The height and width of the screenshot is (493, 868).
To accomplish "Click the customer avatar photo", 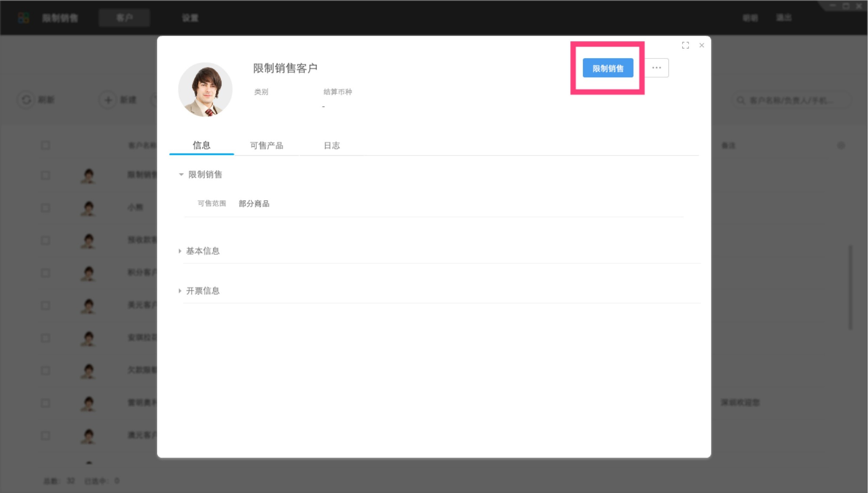I will 205,89.
